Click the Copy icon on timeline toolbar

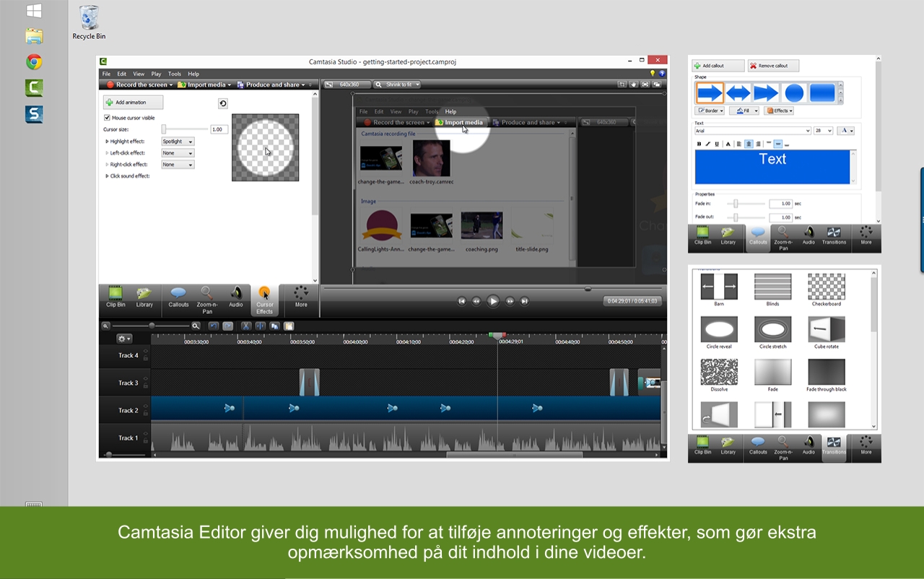point(274,326)
